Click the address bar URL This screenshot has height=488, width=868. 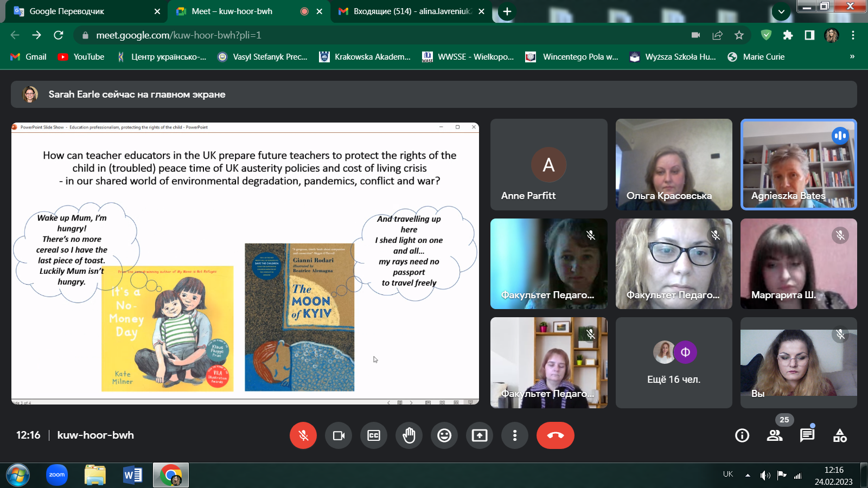[178, 35]
